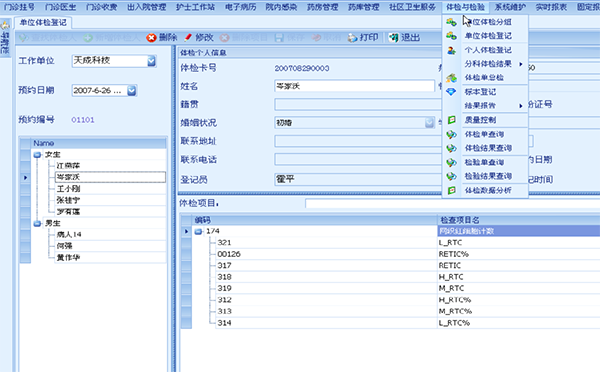This screenshot has height=372, width=600.
Task: Select 单位体检分组 icon in the menu
Action: 452,22
